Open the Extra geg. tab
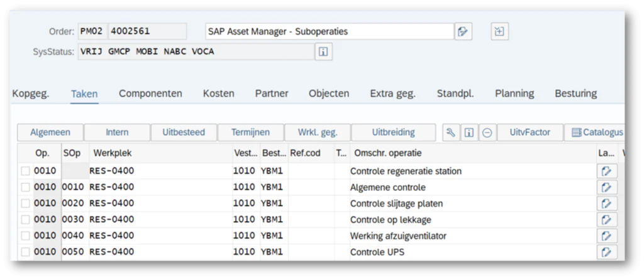 (x=392, y=94)
